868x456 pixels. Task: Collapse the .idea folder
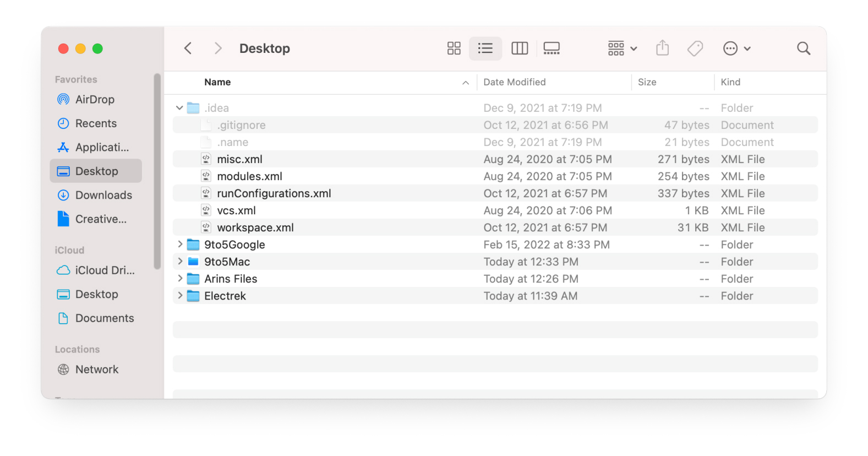[x=179, y=108]
